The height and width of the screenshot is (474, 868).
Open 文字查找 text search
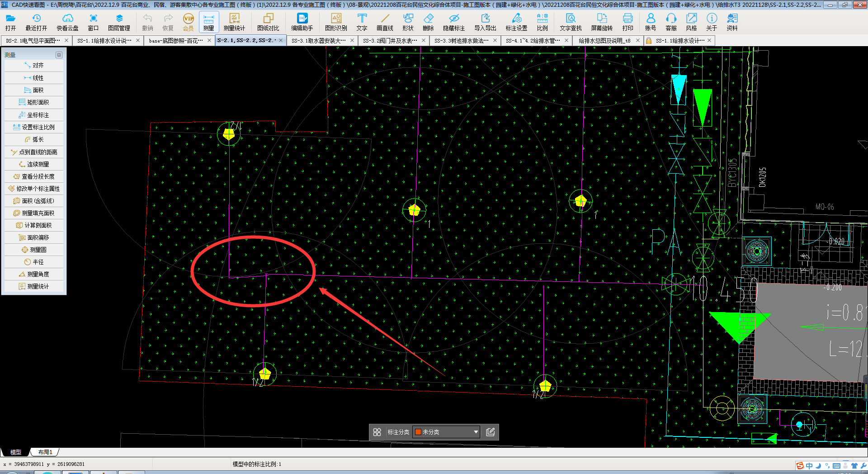coord(571,22)
